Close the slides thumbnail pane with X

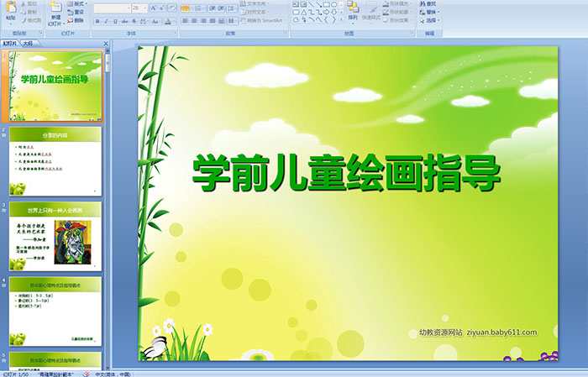106,44
